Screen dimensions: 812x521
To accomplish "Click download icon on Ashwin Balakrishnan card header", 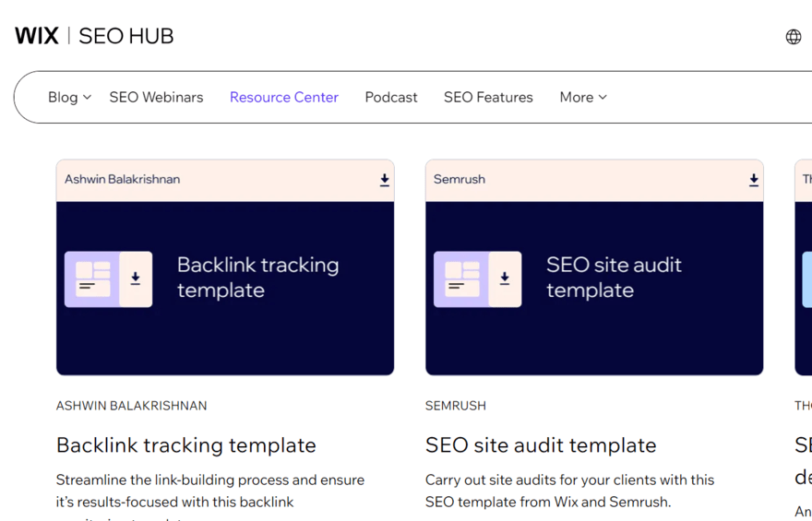I will [384, 180].
